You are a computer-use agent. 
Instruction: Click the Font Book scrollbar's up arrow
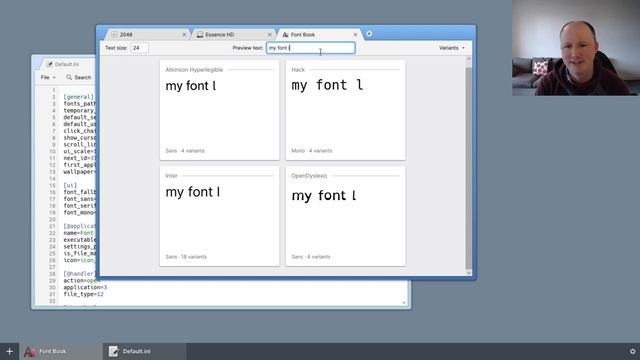(x=469, y=59)
